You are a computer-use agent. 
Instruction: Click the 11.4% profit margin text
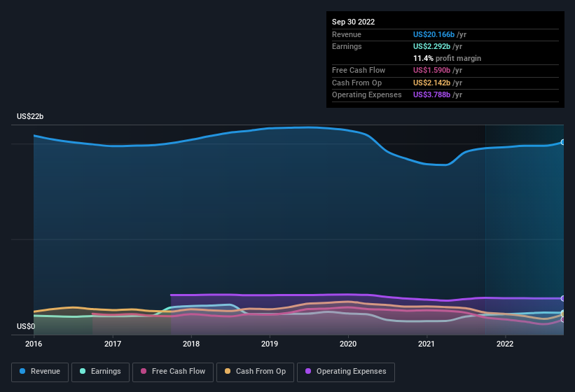coord(447,58)
